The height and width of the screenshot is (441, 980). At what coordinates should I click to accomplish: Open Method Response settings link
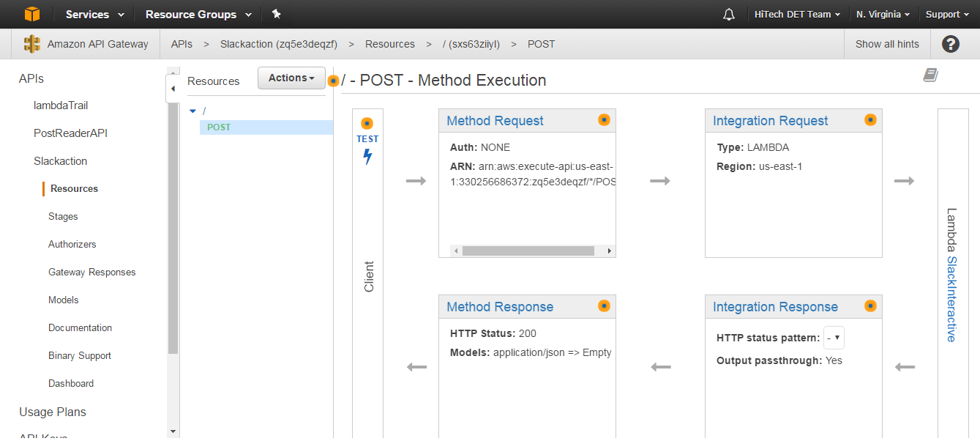500,307
